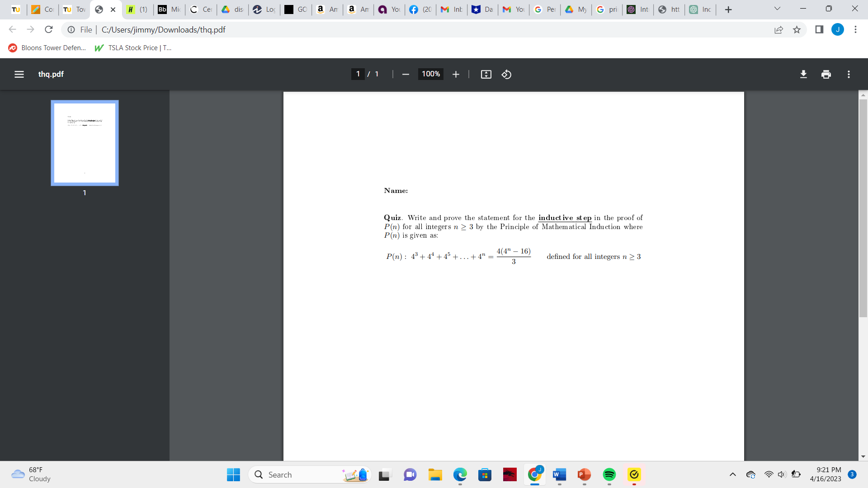
Task: Toggle the network status icon in system tray
Action: click(769, 474)
